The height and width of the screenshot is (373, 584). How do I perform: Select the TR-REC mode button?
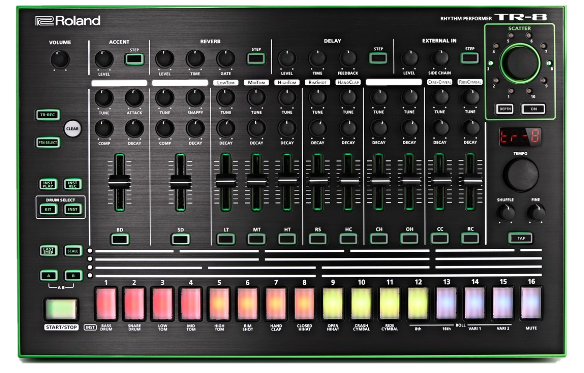[x=48, y=115]
